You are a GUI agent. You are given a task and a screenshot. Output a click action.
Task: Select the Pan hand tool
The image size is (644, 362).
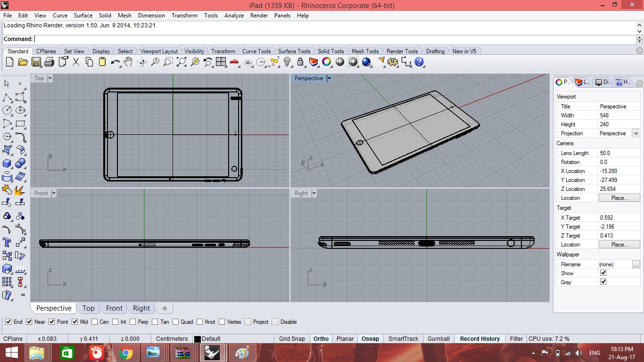pyautogui.click(x=128, y=62)
